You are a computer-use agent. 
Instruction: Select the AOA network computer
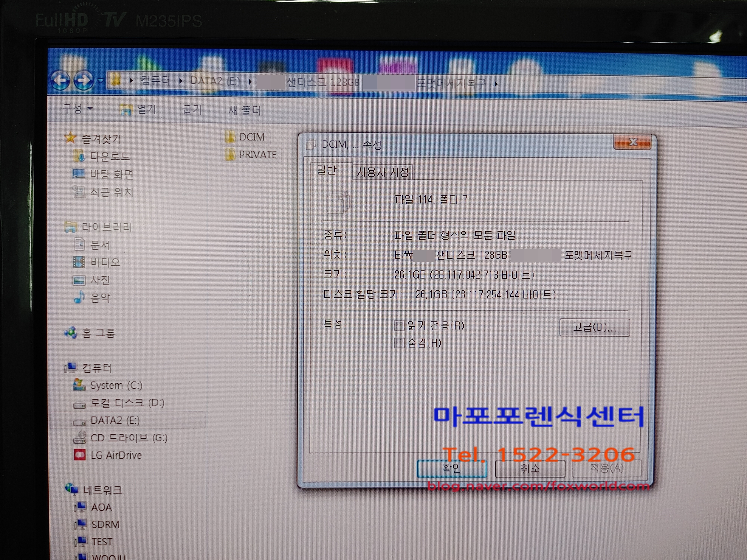(x=101, y=507)
